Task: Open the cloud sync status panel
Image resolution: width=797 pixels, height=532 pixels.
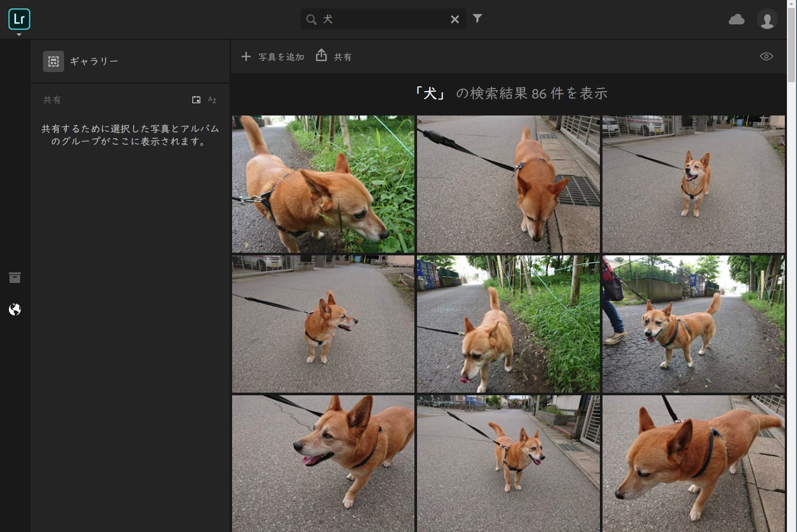Action: pyautogui.click(x=736, y=19)
